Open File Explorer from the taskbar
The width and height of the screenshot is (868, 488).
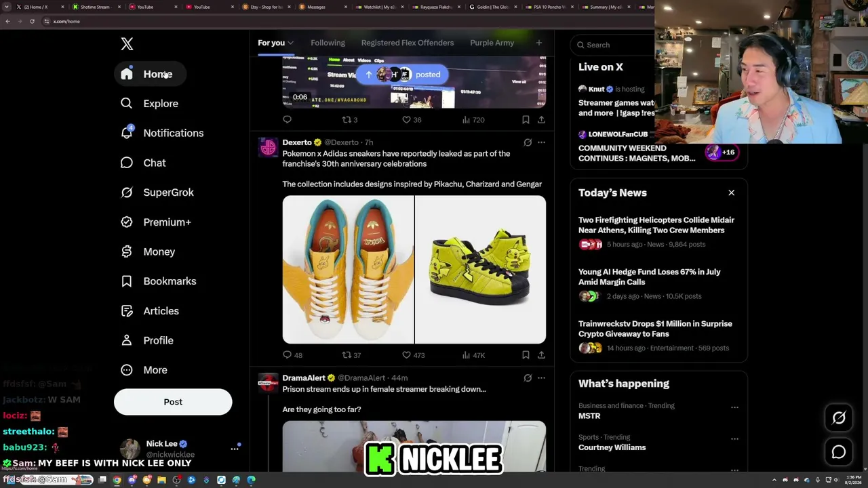tap(161, 480)
